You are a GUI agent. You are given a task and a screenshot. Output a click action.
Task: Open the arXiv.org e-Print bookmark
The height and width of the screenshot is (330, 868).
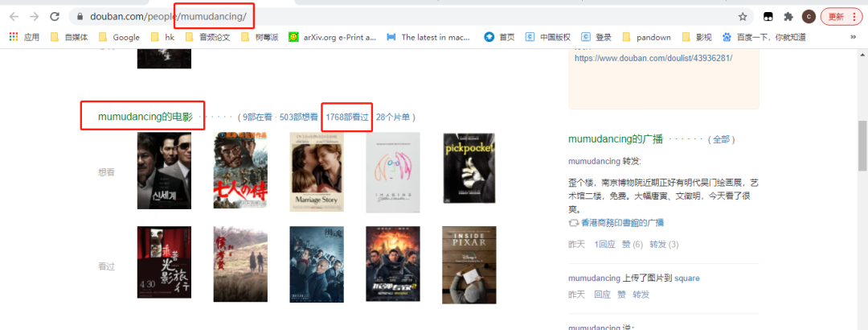click(332, 37)
